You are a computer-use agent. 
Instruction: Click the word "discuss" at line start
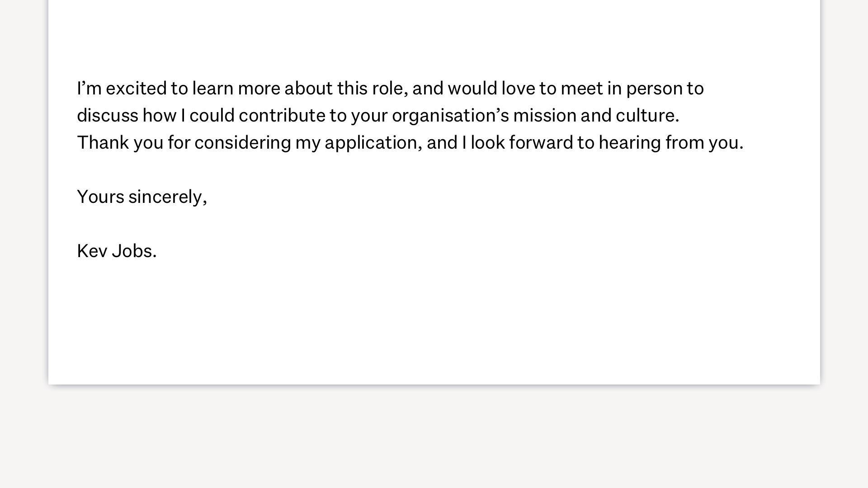tap(108, 116)
